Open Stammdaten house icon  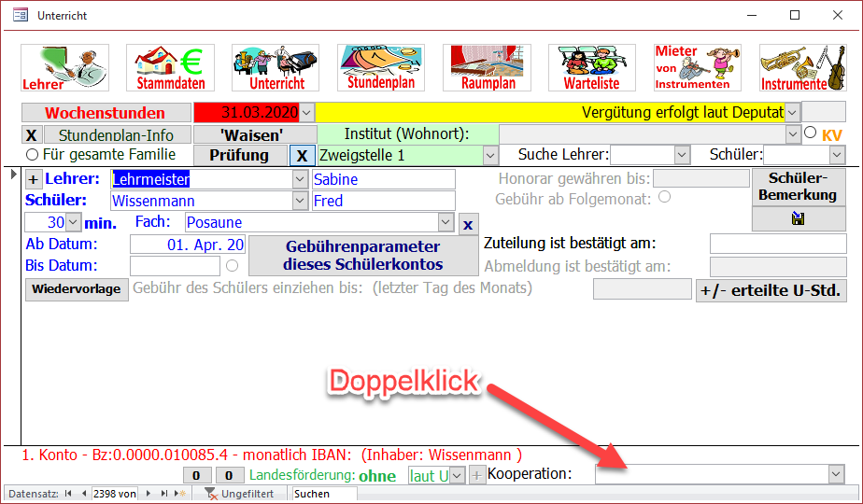pyautogui.click(x=170, y=67)
